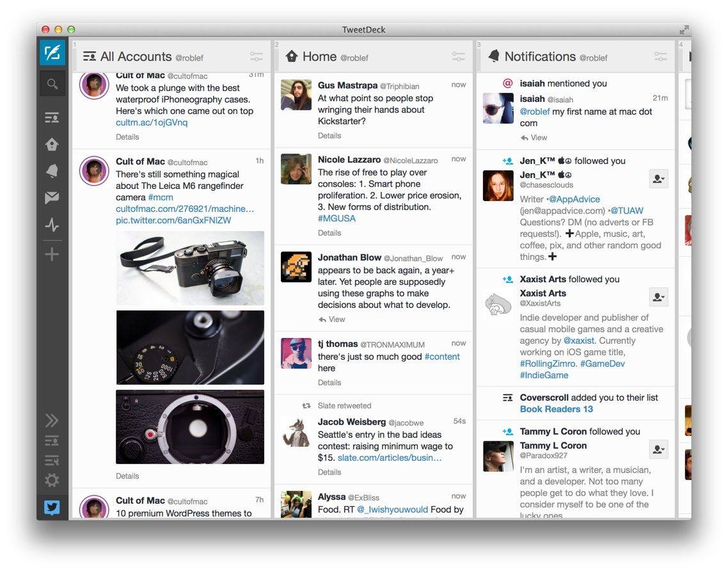Open Jacob Weisberg's fox avatar

coord(296,432)
